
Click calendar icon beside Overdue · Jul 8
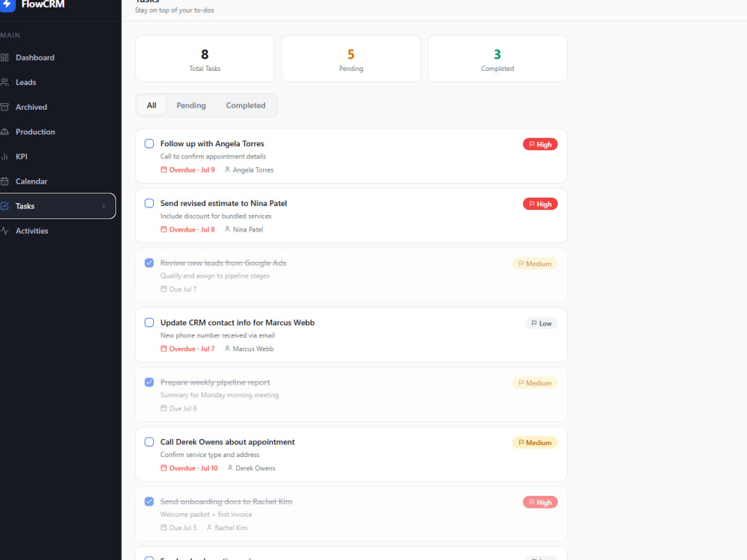tap(164, 229)
